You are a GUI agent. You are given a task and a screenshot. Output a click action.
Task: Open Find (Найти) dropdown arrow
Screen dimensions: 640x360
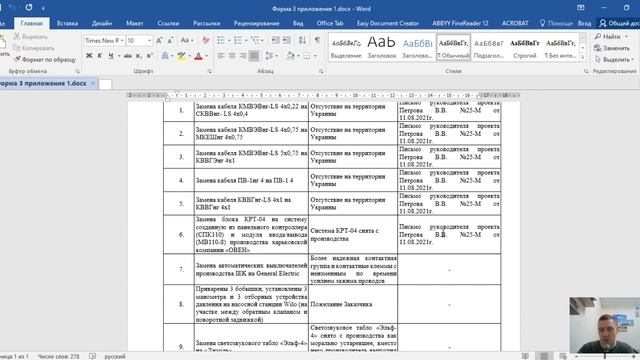[x=627, y=37]
